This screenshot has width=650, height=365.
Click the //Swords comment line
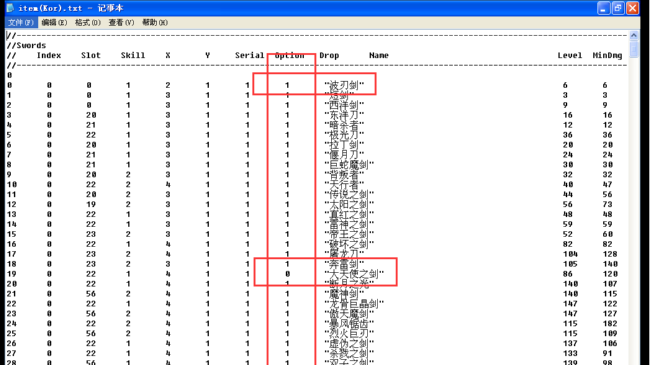tap(26, 45)
